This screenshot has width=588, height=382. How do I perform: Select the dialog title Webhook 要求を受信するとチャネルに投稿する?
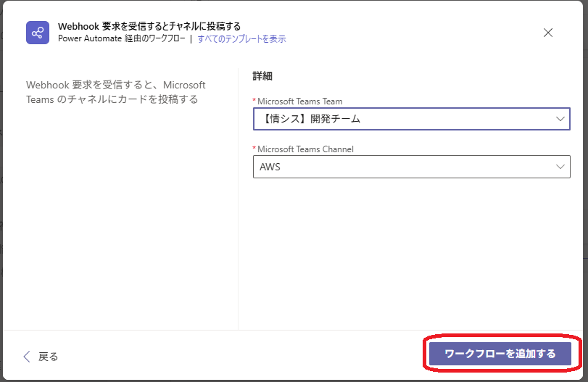[x=149, y=26]
